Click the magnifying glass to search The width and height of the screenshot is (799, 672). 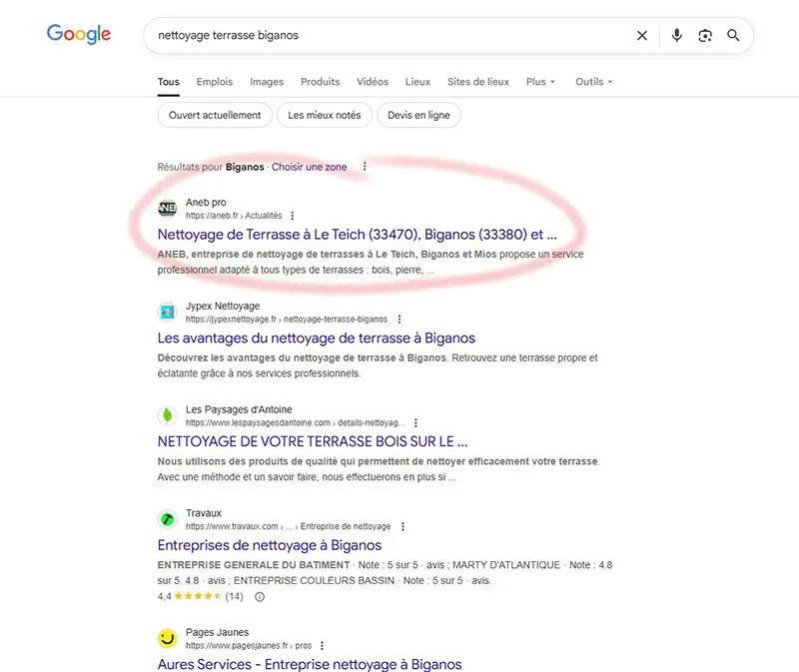click(734, 35)
